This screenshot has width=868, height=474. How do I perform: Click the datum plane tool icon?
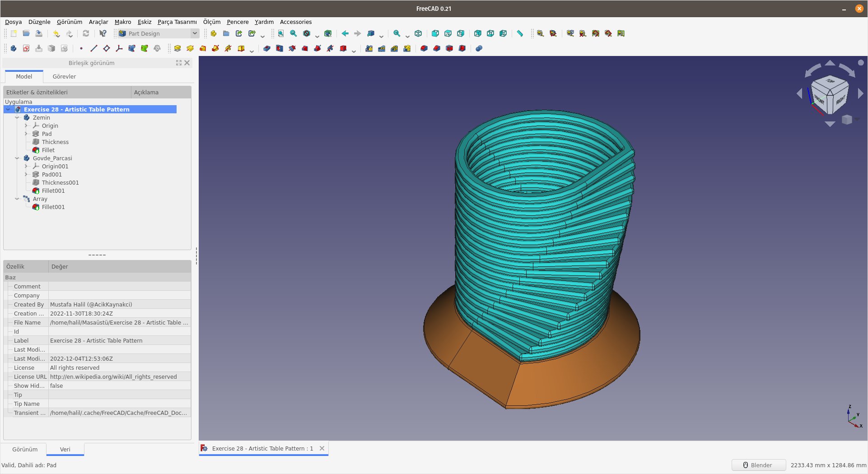click(107, 48)
